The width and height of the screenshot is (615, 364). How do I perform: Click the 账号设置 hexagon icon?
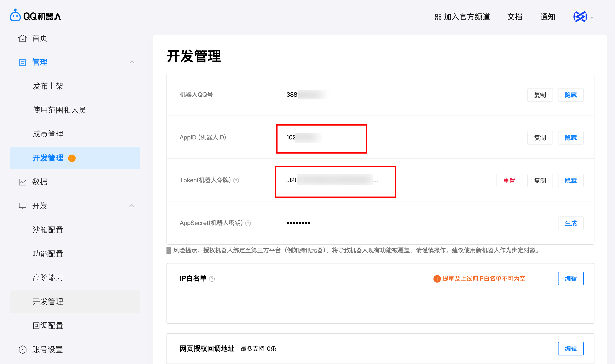point(22,349)
